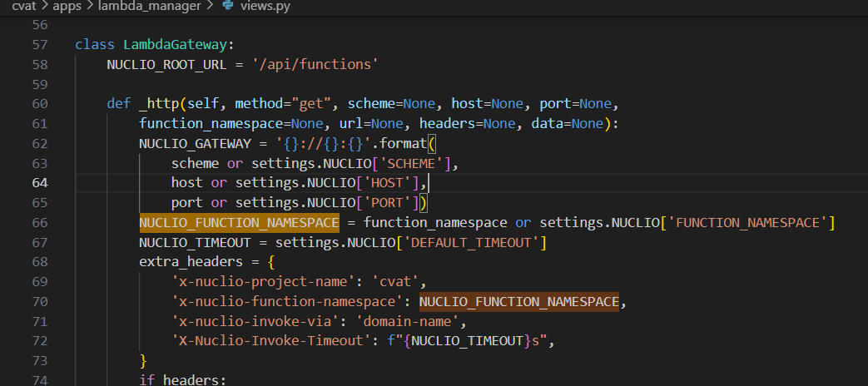Click the 'function_namespace' parameter on line 61
Screen dimensions: 868x386
click(x=211, y=124)
